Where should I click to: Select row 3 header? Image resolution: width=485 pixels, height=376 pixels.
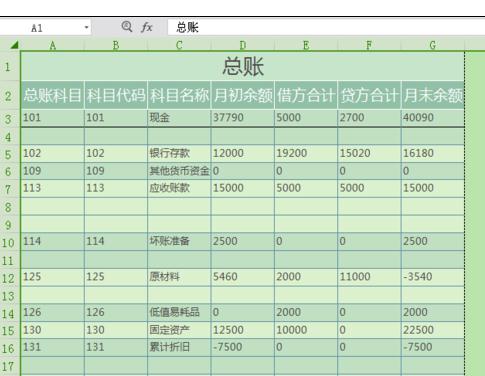[x=9, y=119]
